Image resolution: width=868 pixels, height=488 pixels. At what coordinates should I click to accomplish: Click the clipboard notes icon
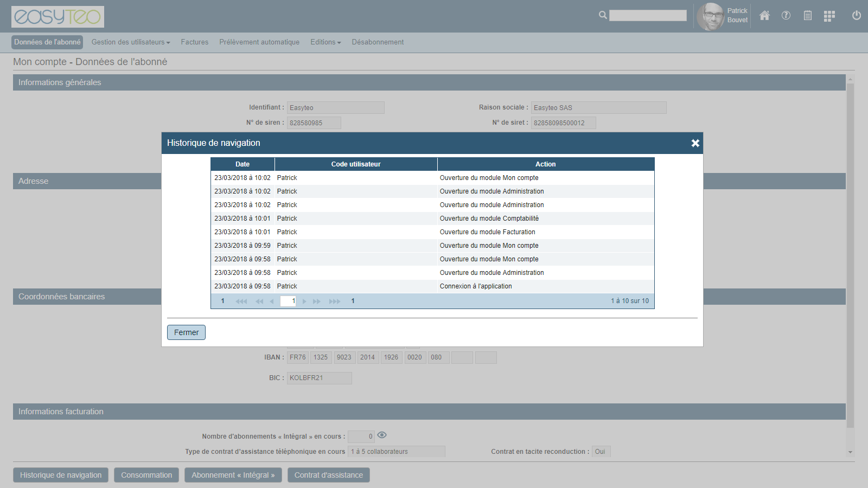tap(808, 16)
